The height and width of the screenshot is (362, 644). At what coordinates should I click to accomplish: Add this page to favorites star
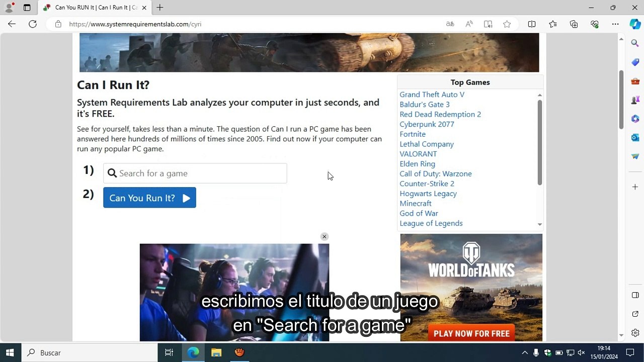click(507, 24)
